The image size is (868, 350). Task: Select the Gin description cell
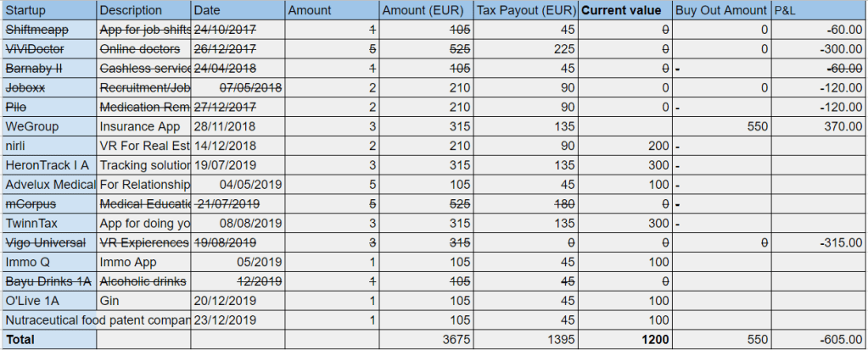(x=143, y=302)
